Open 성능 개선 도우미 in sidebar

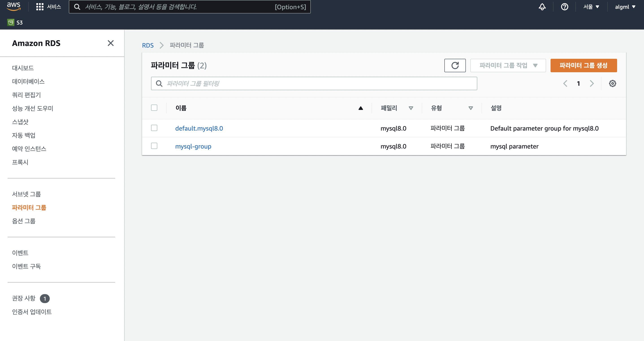[x=32, y=108]
